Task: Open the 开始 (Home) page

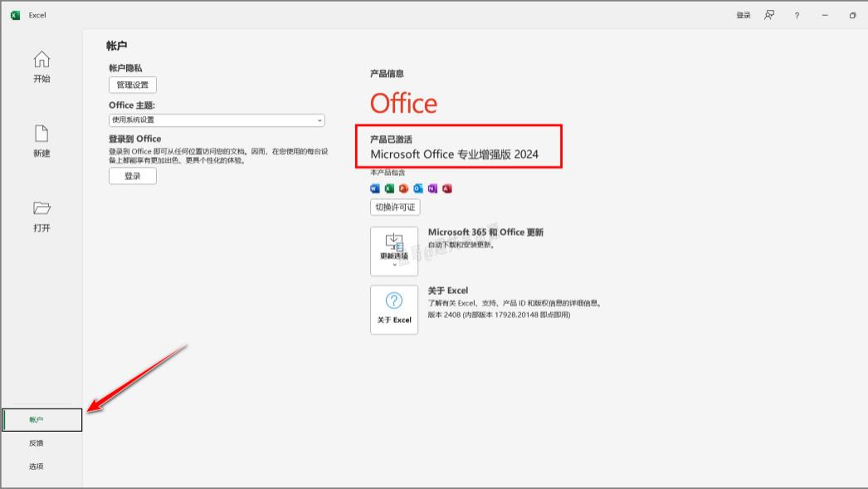Action: click(41, 67)
